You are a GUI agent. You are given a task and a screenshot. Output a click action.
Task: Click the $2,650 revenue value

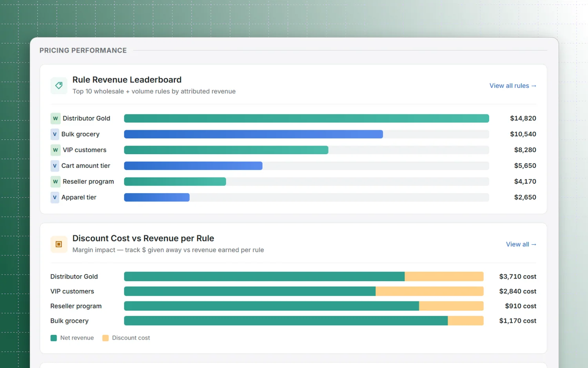pyautogui.click(x=525, y=197)
